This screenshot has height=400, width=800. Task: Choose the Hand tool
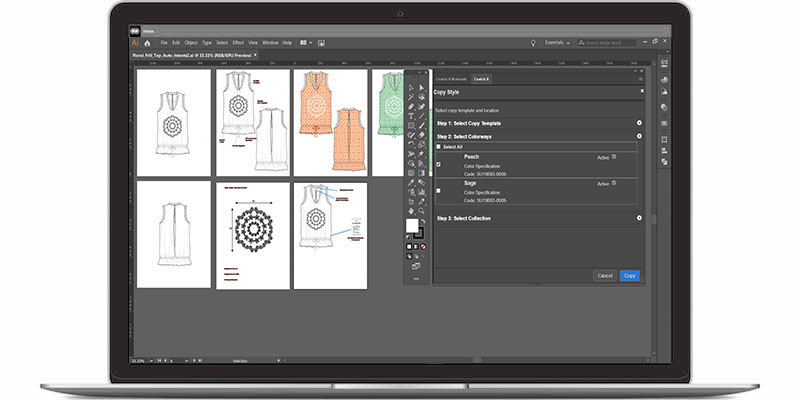coord(411,211)
